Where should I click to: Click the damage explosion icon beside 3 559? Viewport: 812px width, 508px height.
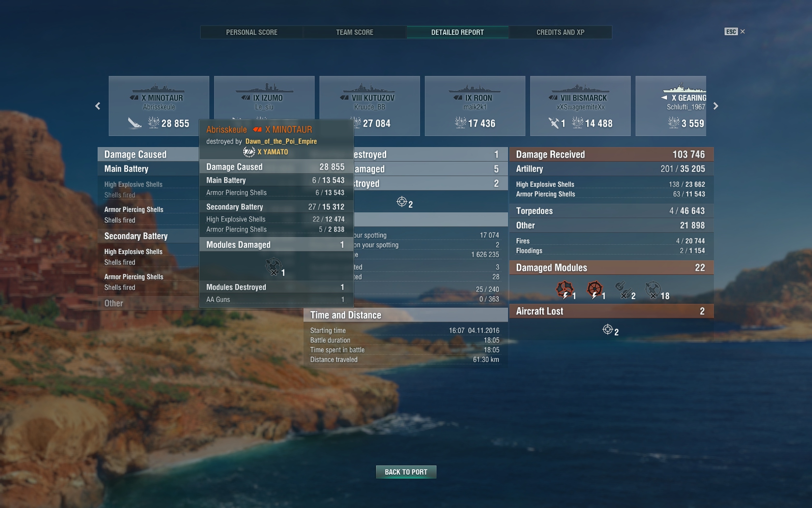[x=674, y=122]
